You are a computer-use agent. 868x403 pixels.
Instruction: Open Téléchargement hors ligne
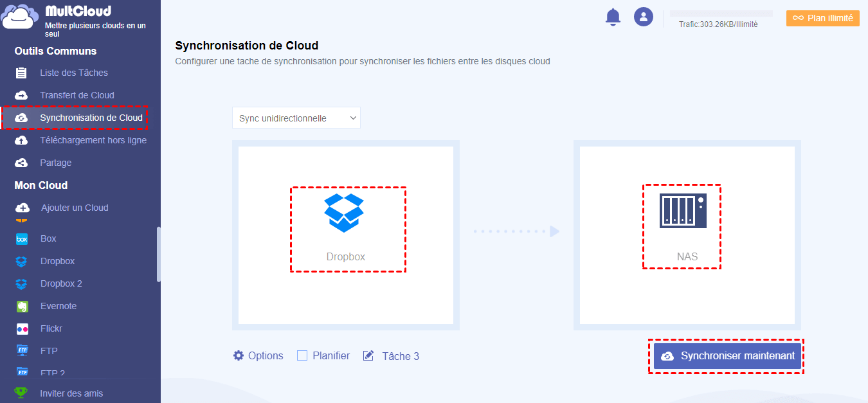(93, 140)
